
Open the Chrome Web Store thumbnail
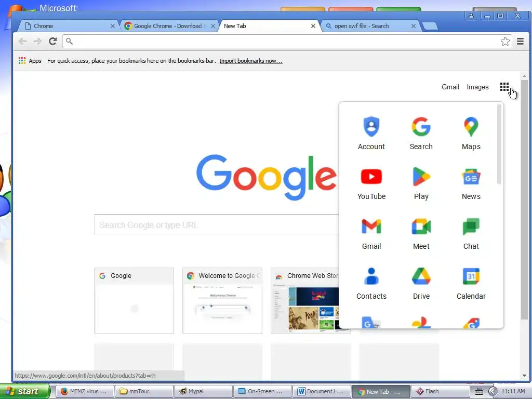[x=304, y=301]
